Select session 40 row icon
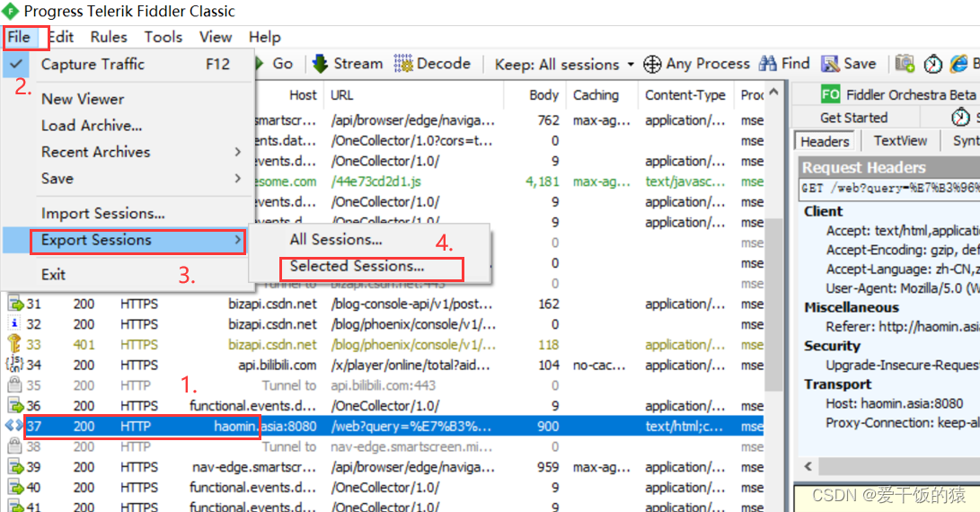 pyautogui.click(x=15, y=488)
